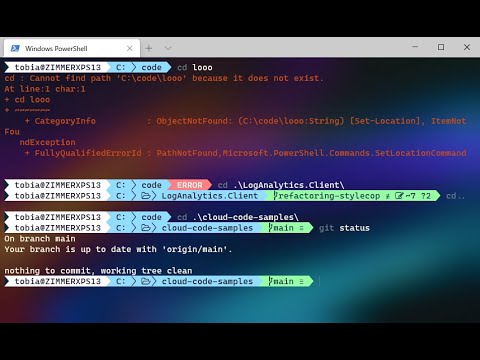
Task: Click the PowerShell icon in the tab
Action: click(15, 48)
